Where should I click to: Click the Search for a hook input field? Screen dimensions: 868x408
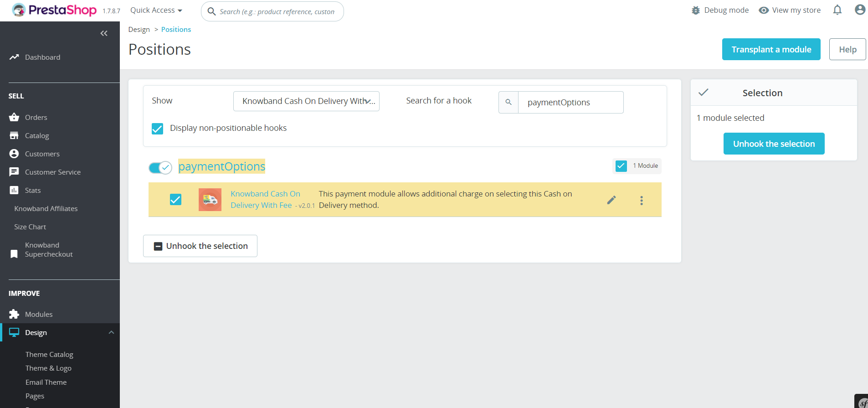[x=570, y=102]
